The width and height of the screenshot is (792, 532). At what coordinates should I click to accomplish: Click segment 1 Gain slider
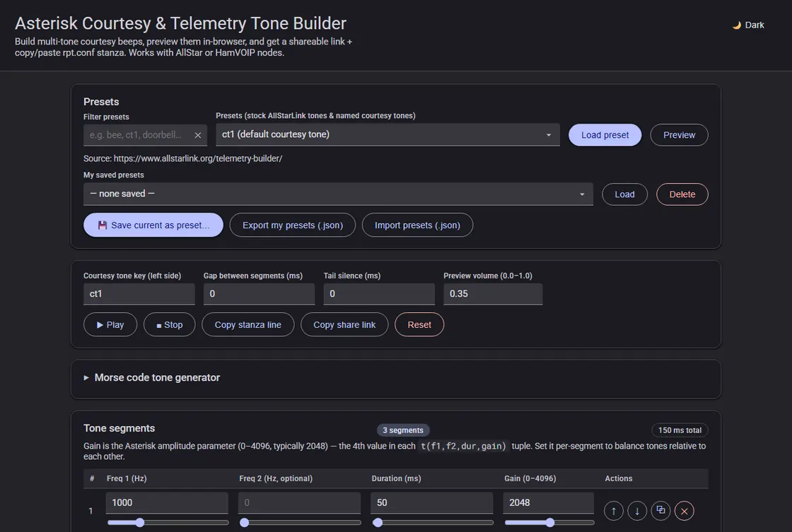549,522
